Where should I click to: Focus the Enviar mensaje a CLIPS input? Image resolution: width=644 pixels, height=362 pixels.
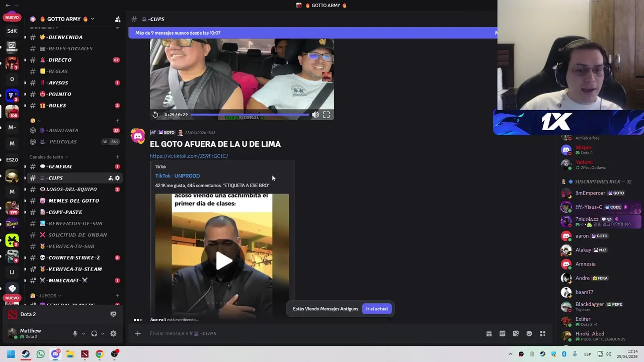[x=312, y=333]
